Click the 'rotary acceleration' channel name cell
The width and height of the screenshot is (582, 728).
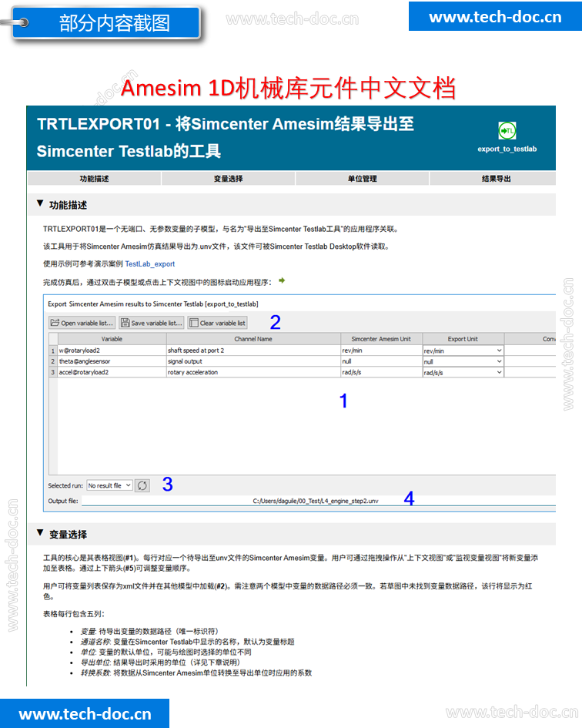point(253,372)
